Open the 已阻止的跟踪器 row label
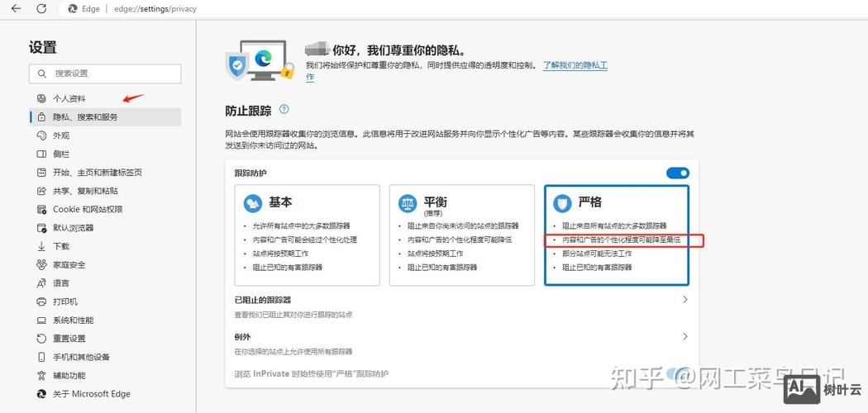Image resolution: width=868 pixels, height=413 pixels. tap(263, 300)
